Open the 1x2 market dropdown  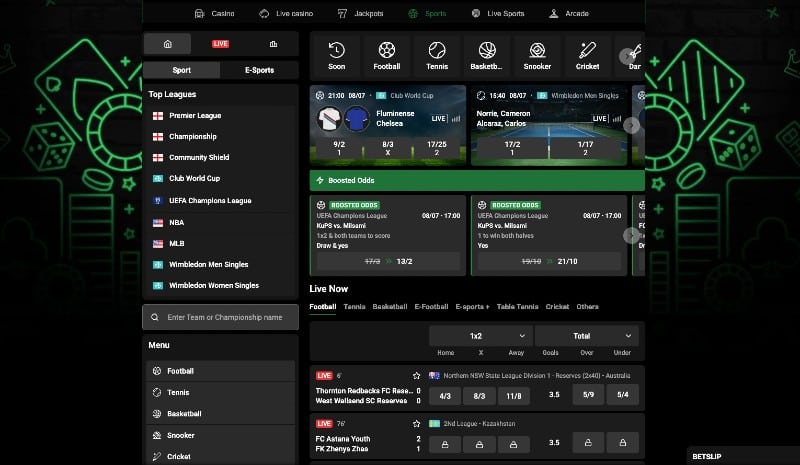(481, 336)
